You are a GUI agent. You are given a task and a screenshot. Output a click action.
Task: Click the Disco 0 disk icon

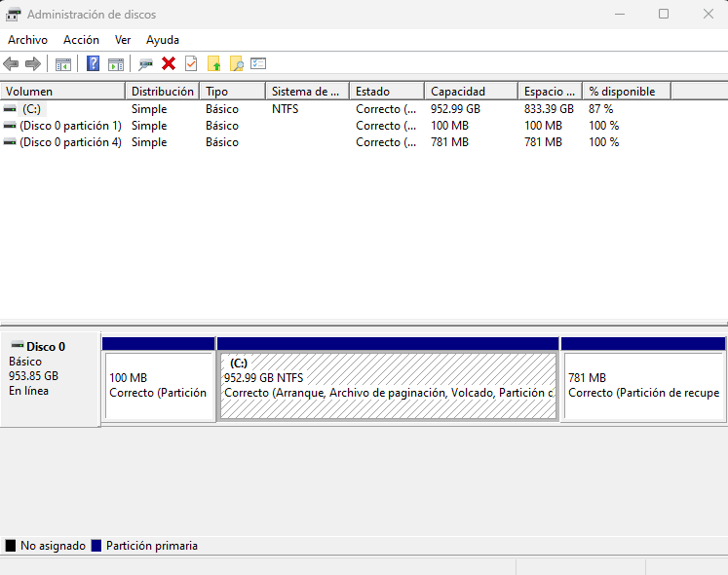click(x=18, y=345)
